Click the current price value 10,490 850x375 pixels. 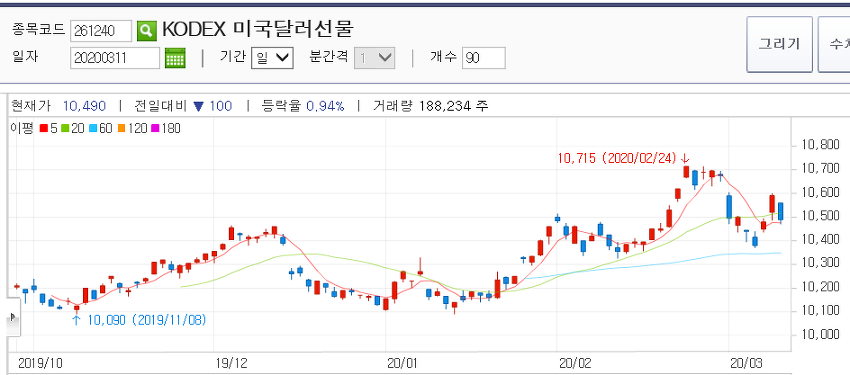pyautogui.click(x=85, y=106)
